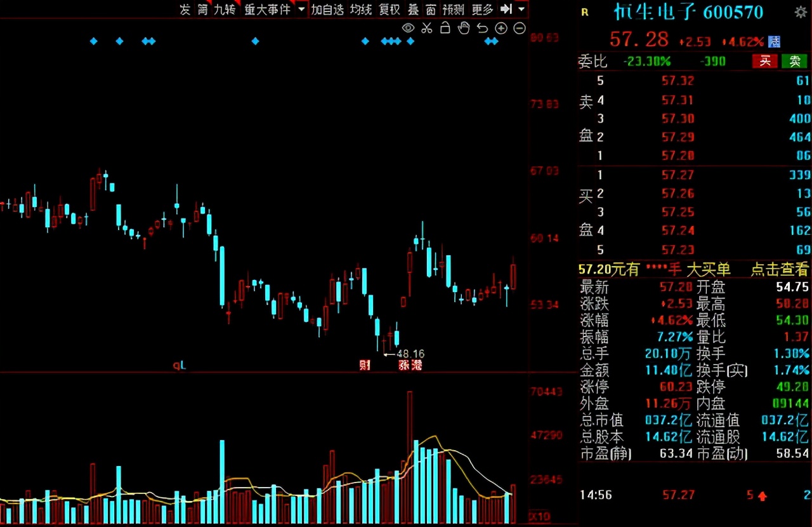812x527 pixels.
Task: Select the scissors cut tool above chart
Action: tap(426, 28)
